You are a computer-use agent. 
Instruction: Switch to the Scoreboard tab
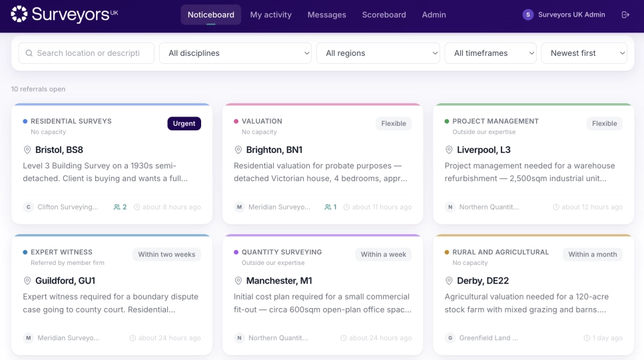(384, 15)
